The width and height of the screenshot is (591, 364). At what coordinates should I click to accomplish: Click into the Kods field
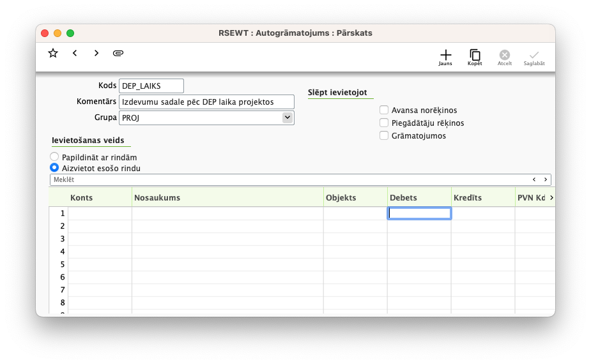click(151, 86)
